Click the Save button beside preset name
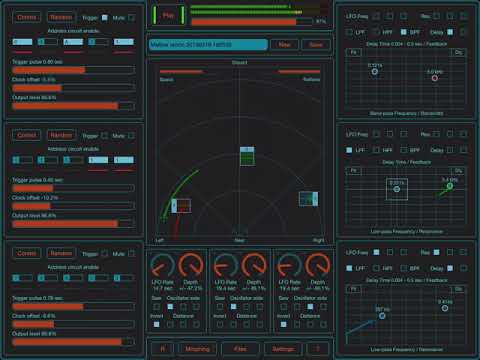 pyautogui.click(x=316, y=45)
